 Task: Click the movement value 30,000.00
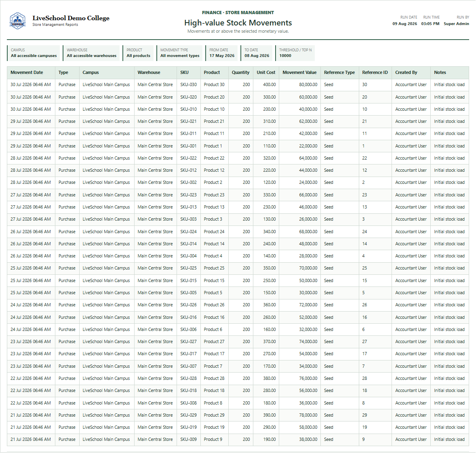pyautogui.click(x=308, y=293)
